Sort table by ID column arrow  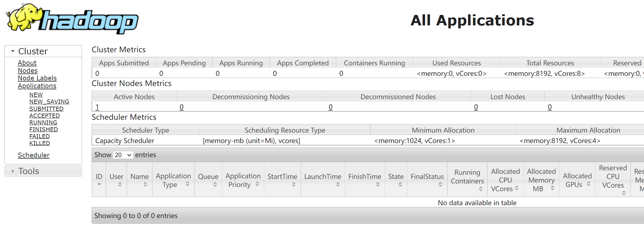click(99, 184)
